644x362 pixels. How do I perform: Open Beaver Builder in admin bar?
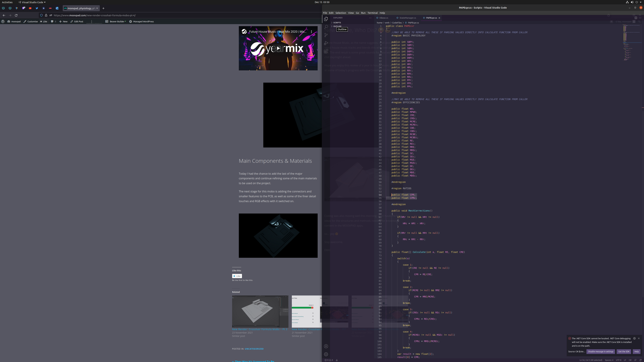(x=116, y=21)
